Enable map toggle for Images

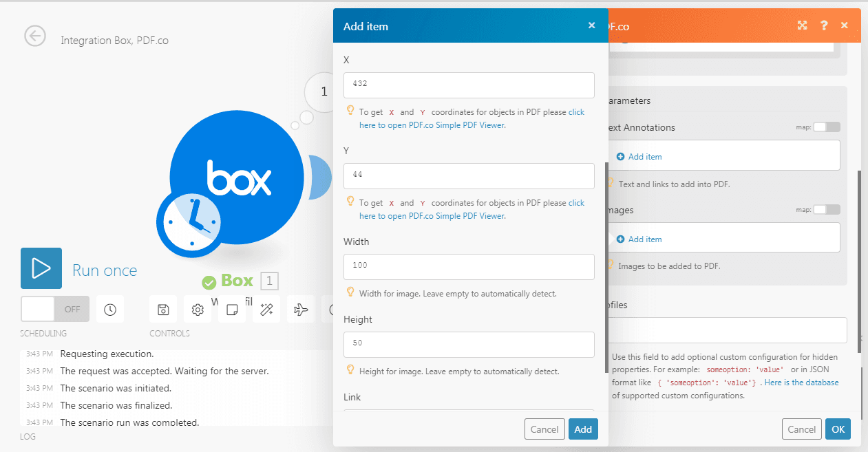pos(827,210)
